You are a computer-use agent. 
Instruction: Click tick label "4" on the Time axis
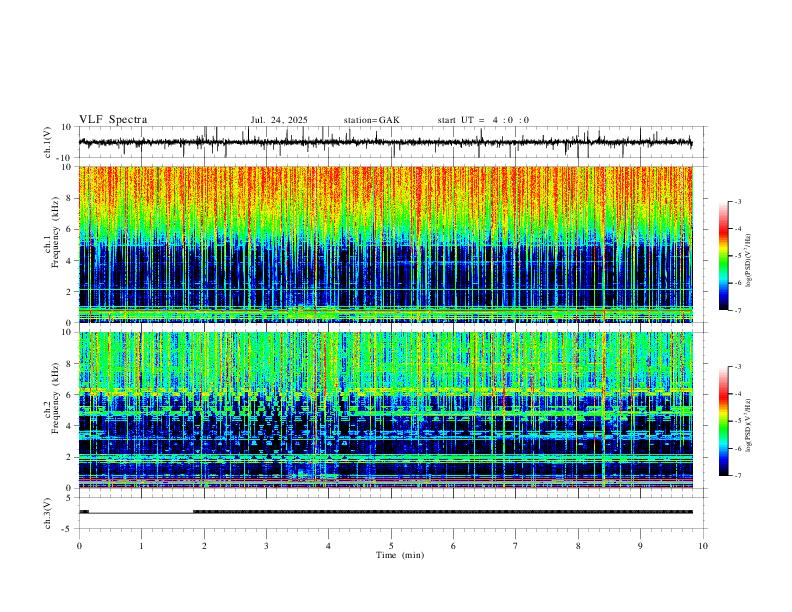point(329,546)
